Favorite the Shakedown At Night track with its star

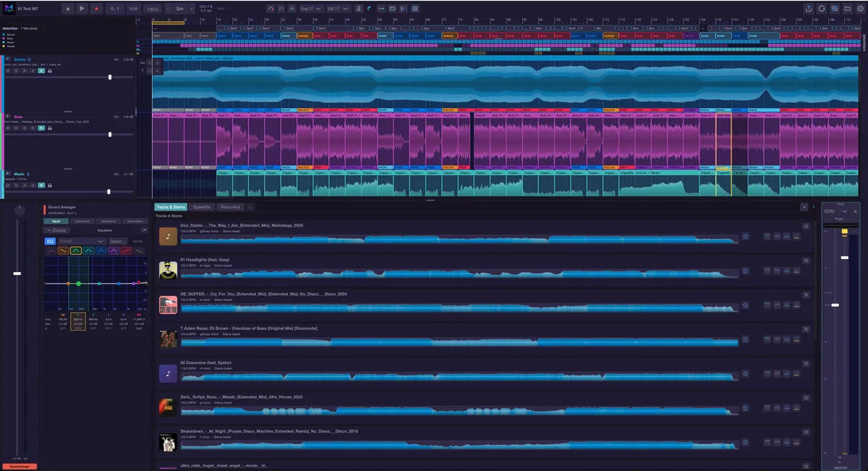click(746, 442)
